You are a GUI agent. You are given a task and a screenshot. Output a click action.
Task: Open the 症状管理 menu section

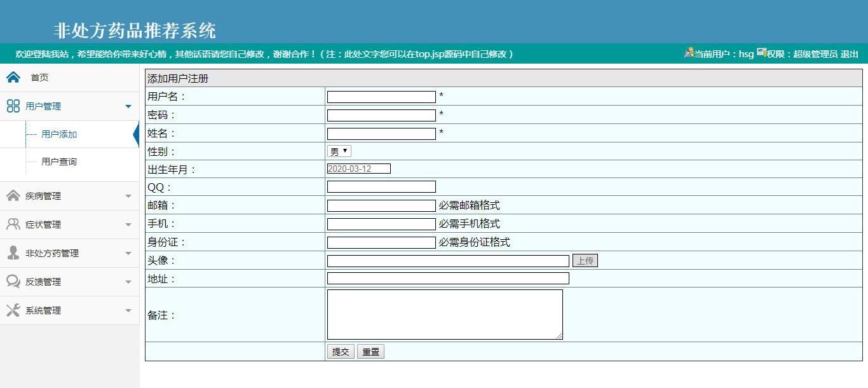tap(69, 225)
